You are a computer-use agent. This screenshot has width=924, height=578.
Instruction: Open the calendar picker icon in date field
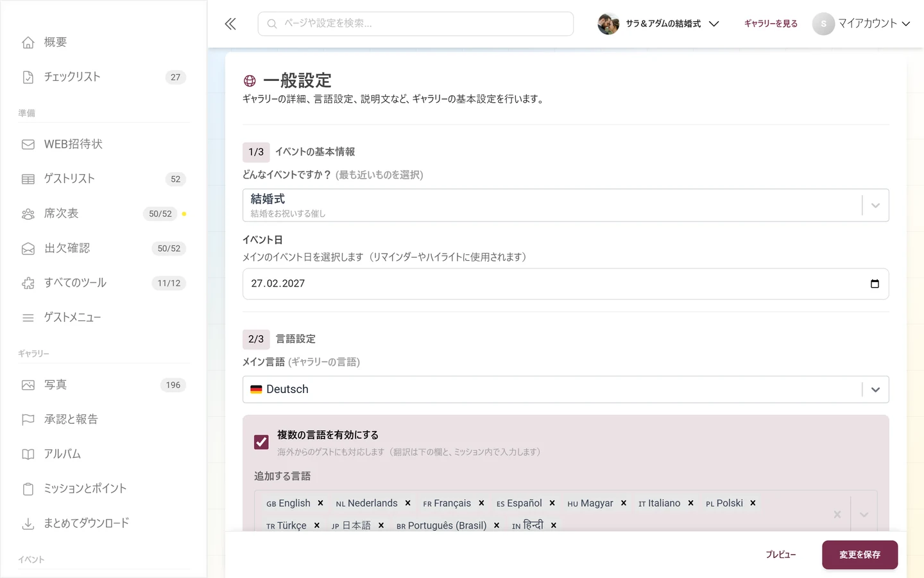pyautogui.click(x=875, y=284)
